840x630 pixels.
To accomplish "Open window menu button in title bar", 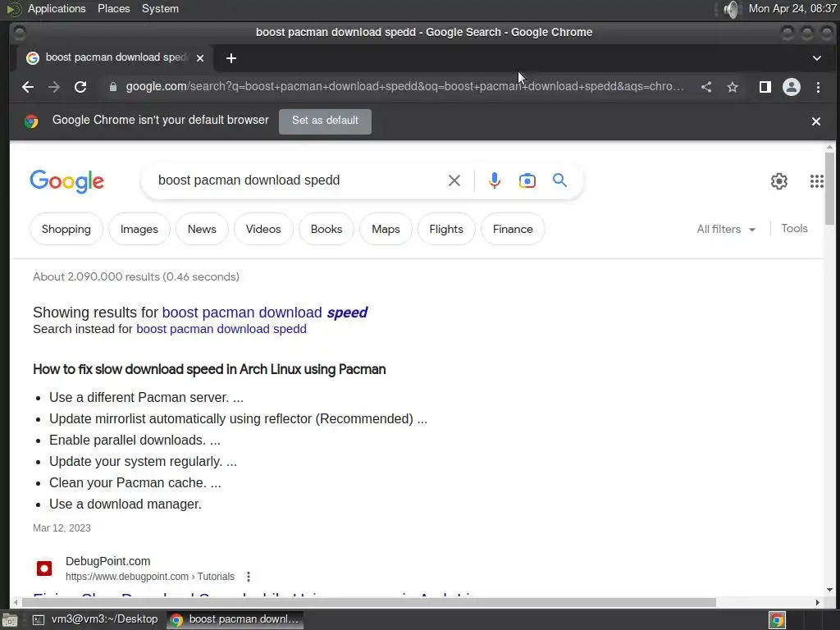I will (x=20, y=33).
